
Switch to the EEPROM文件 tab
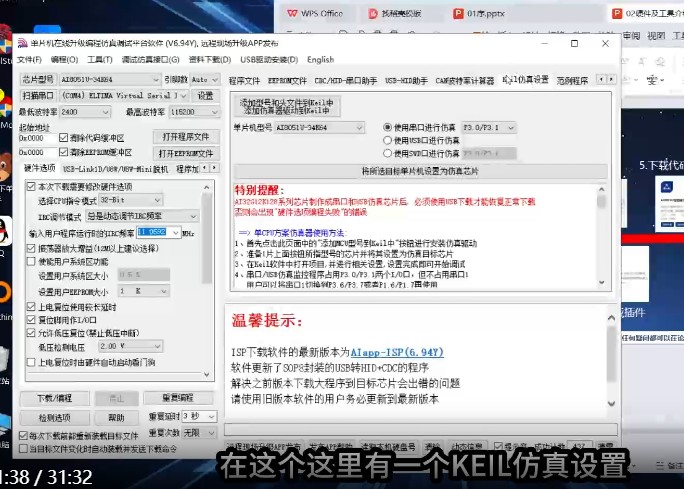click(x=287, y=81)
